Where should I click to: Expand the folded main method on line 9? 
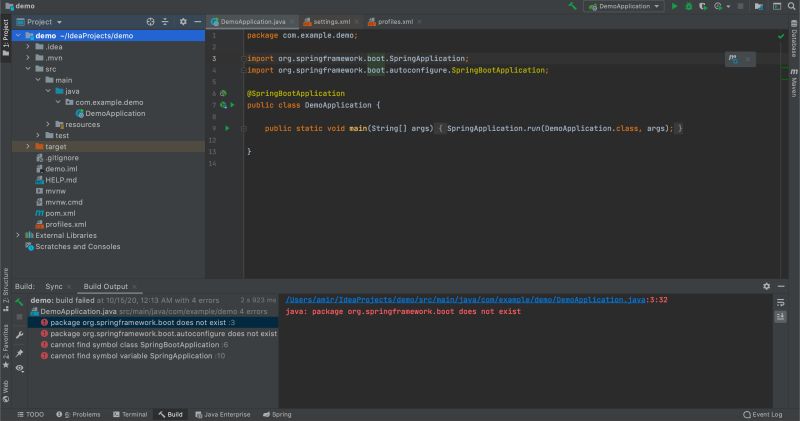click(244, 129)
